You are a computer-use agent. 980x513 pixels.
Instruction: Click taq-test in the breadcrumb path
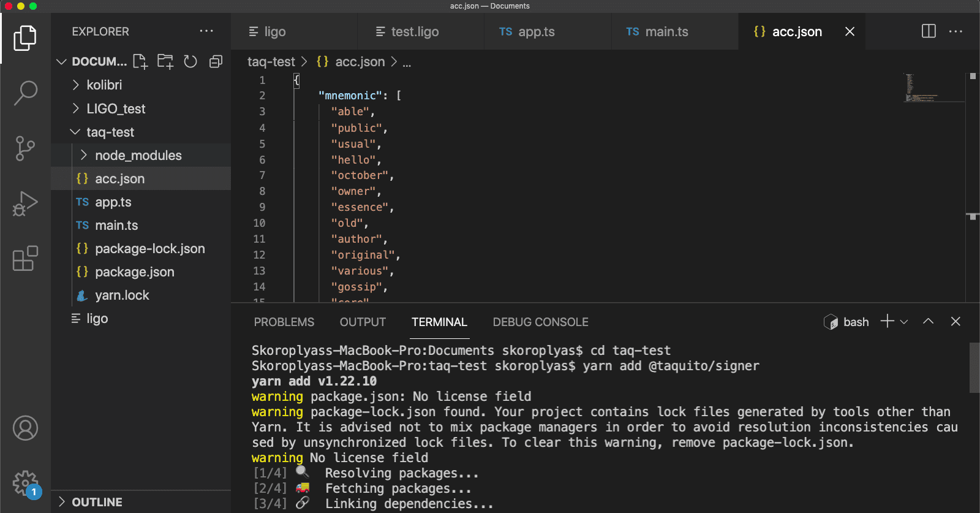271,62
